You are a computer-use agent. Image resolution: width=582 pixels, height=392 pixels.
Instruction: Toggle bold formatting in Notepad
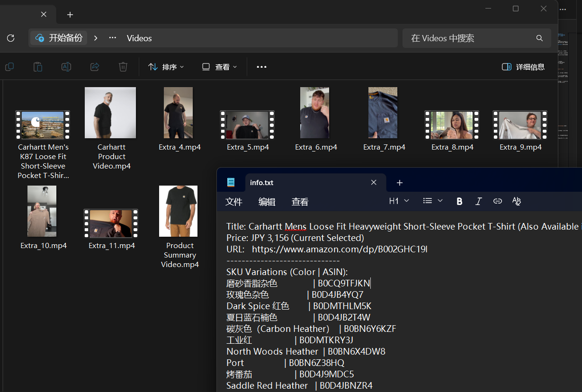pyautogui.click(x=459, y=201)
